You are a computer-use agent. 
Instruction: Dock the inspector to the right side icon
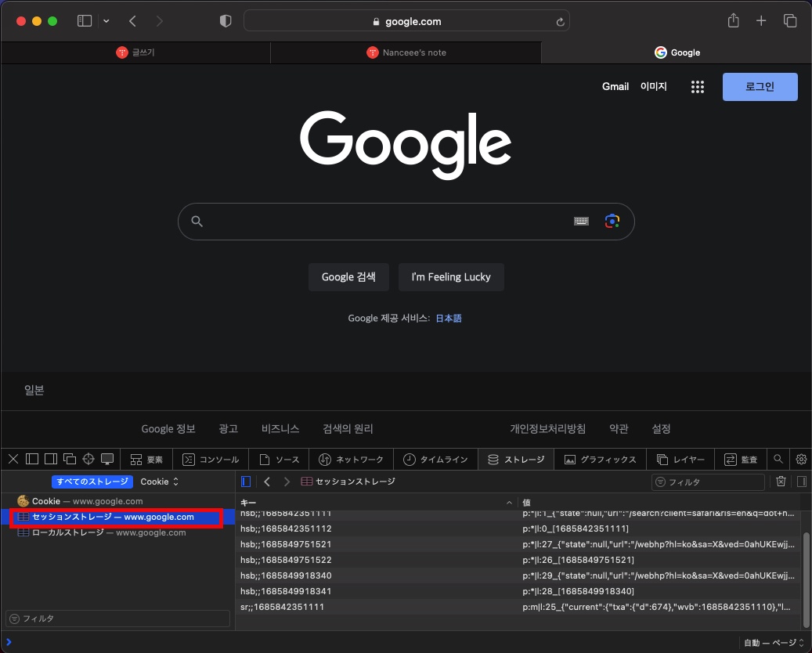pyautogui.click(x=51, y=459)
